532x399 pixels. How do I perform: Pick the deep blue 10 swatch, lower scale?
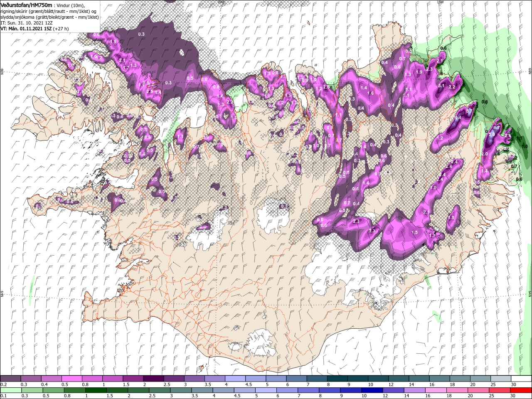372,390
